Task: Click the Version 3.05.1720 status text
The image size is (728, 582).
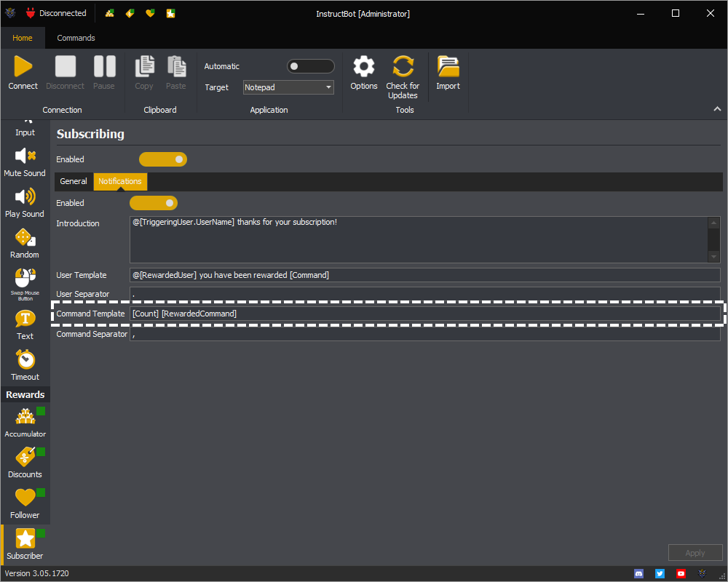Action: [x=36, y=574]
